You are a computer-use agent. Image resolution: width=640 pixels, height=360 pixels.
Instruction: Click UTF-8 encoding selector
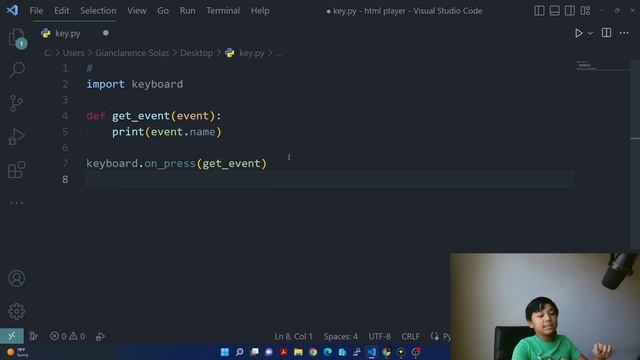click(380, 336)
